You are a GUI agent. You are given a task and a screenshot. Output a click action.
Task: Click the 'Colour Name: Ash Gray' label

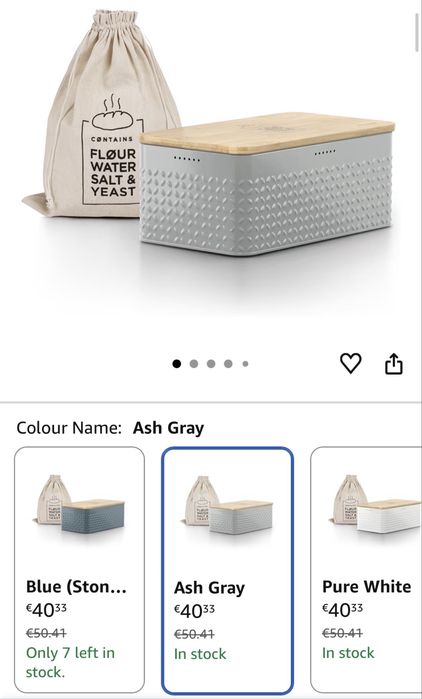(110, 428)
